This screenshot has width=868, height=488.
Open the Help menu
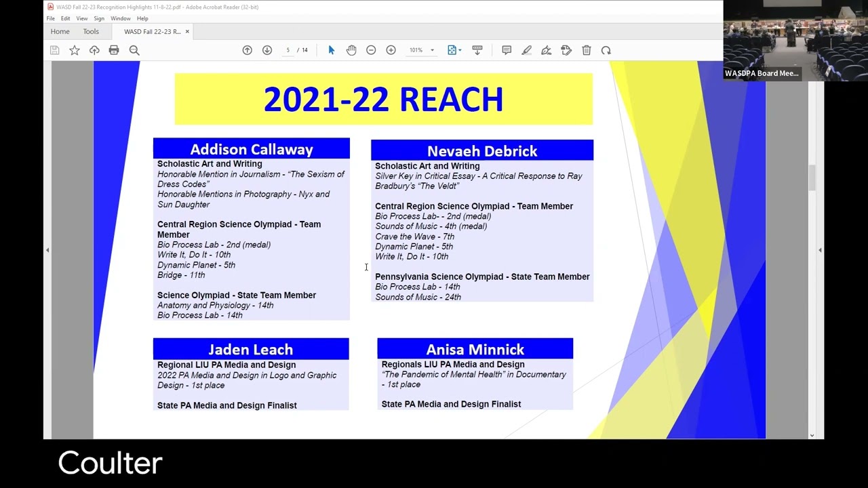pyautogui.click(x=142, y=18)
